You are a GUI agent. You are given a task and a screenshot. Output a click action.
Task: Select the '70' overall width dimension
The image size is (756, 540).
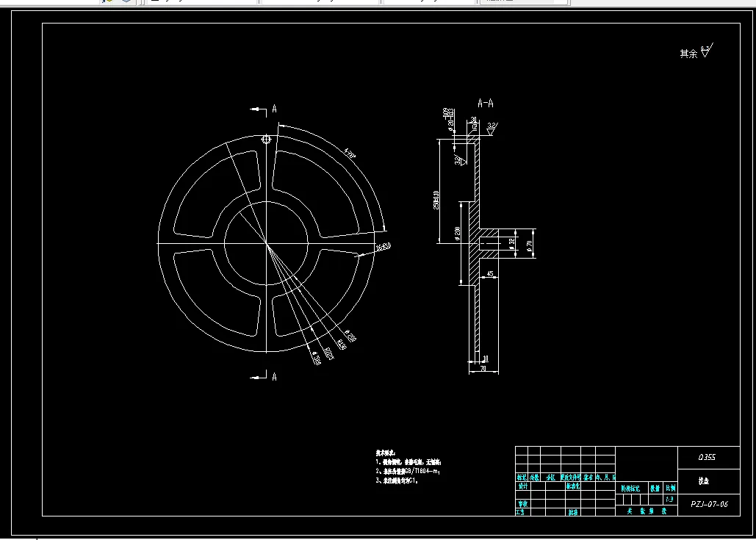483,369
